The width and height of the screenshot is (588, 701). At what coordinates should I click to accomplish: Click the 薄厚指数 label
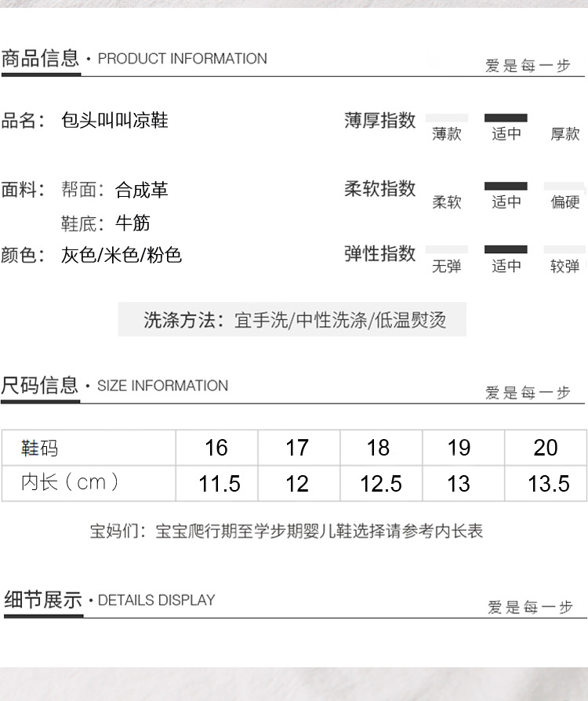point(380,120)
